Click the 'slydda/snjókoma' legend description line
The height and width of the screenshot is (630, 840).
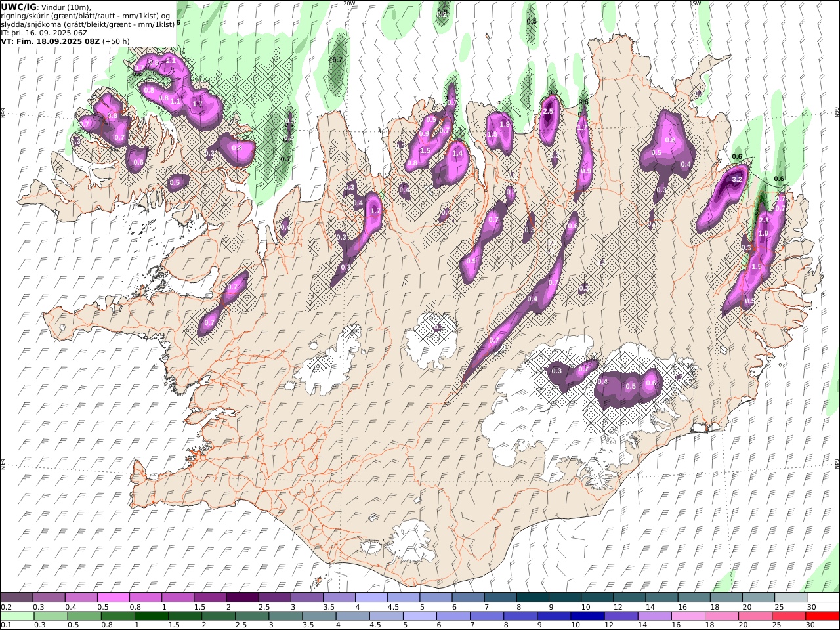point(89,24)
